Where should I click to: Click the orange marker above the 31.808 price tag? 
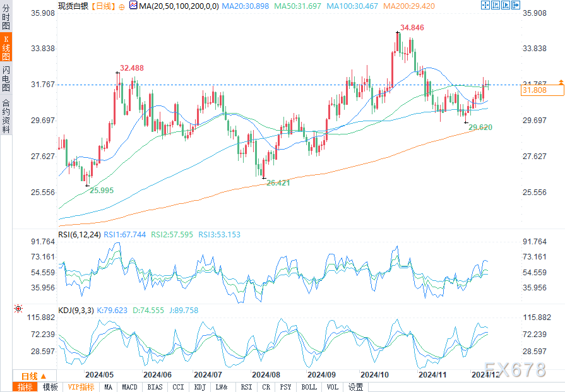coord(560,82)
